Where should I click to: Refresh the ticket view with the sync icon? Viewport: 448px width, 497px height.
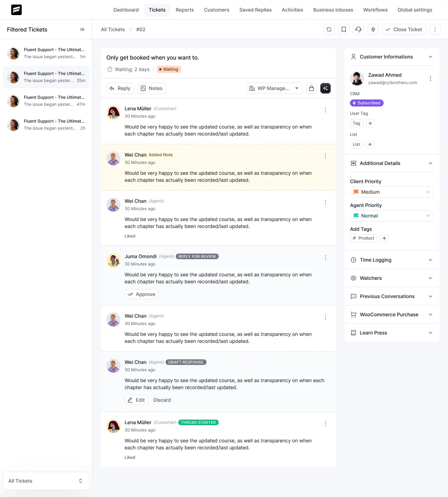329,29
